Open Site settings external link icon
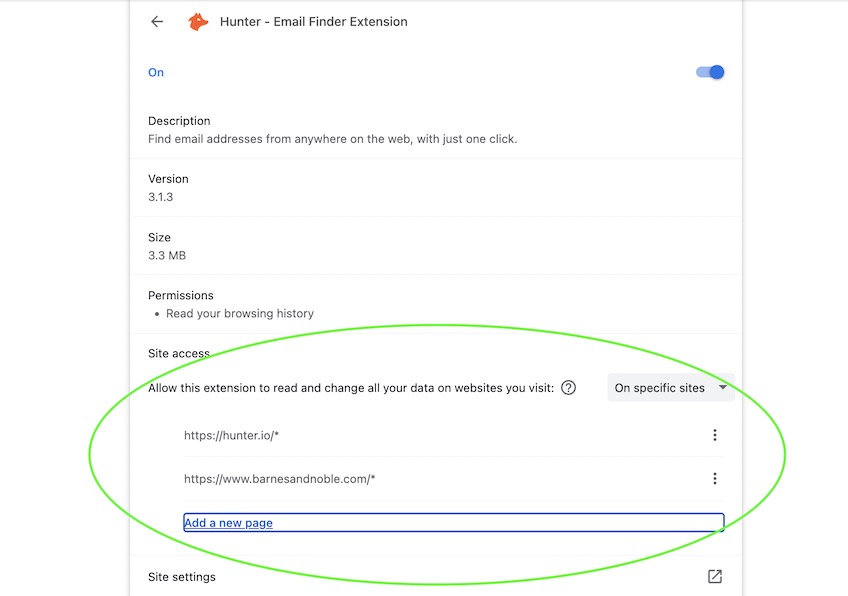Screen dimensions: 848x596 pos(714,577)
